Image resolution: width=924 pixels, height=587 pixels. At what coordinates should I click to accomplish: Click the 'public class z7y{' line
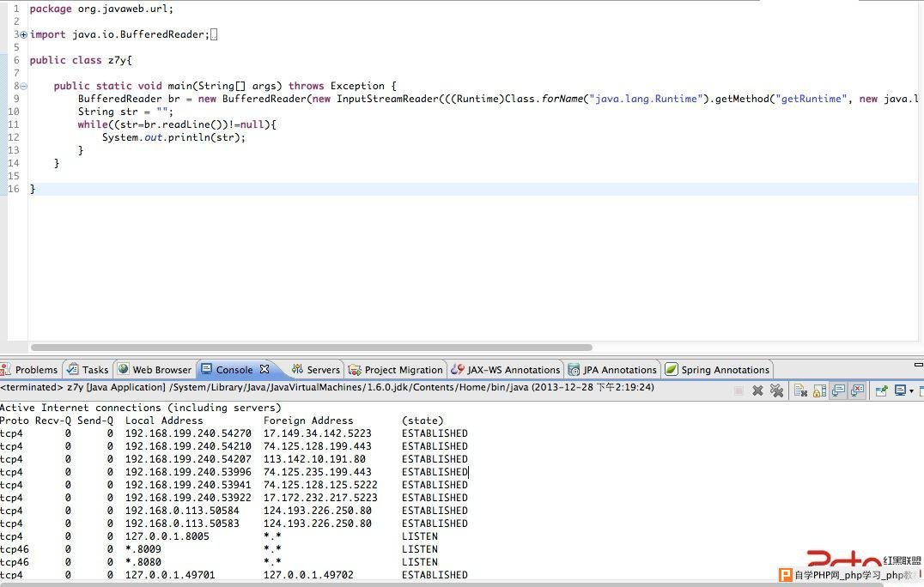81,60
